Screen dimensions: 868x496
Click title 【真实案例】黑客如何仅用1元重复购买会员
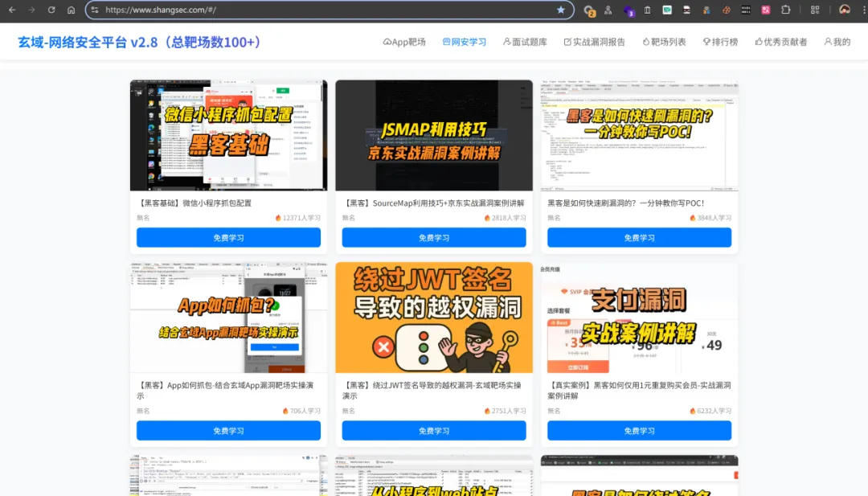(640, 390)
